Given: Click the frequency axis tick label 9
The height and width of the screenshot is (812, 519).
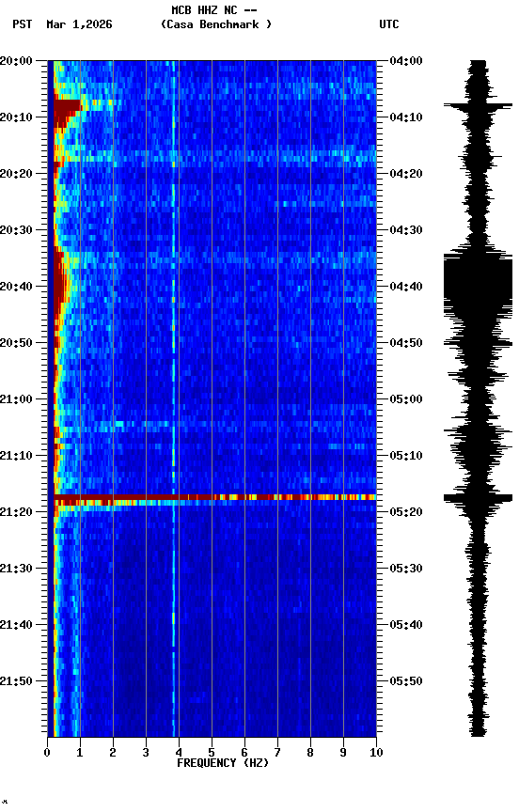Looking at the screenshot, I should pyautogui.click(x=343, y=753).
